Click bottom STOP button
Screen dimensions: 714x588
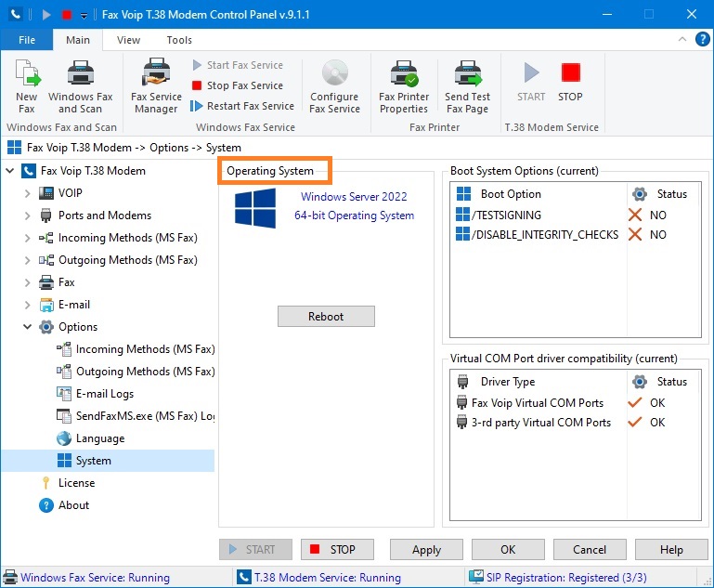coord(337,550)
